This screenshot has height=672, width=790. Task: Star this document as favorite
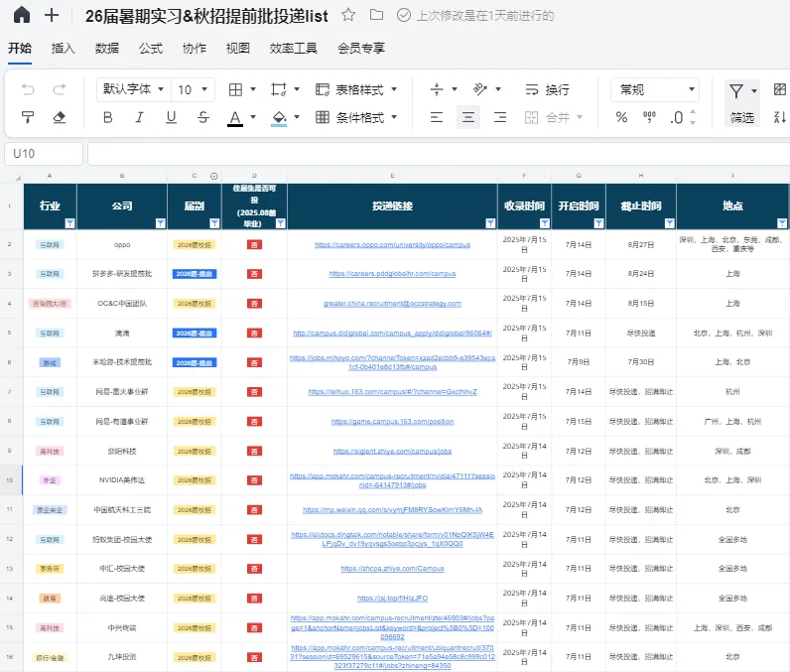(x=348, y=15)
